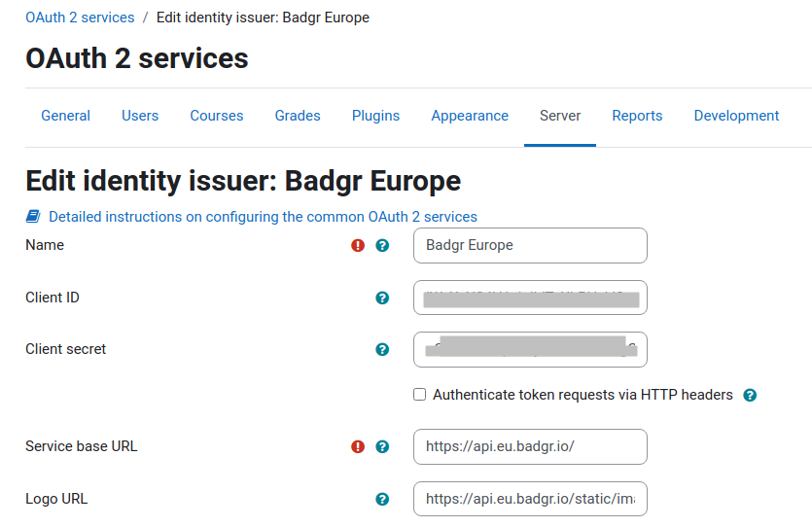
Task: Open the Courses tab
Action: [217, 116]
